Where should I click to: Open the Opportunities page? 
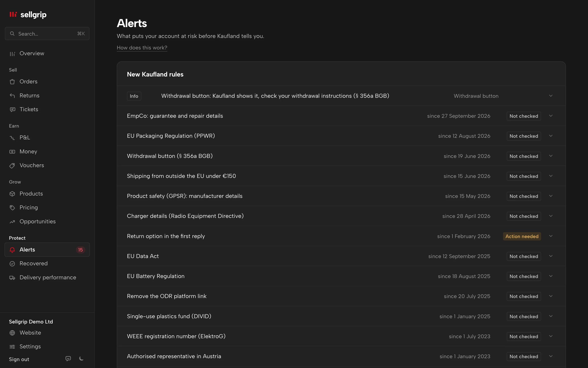pos(47,222)
